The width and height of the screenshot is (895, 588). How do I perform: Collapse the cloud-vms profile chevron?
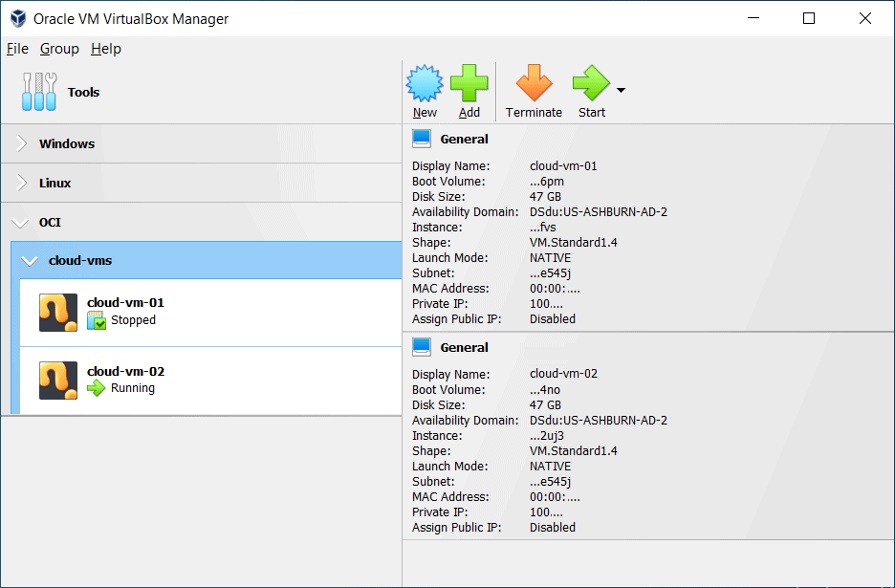tap(31, 260)
